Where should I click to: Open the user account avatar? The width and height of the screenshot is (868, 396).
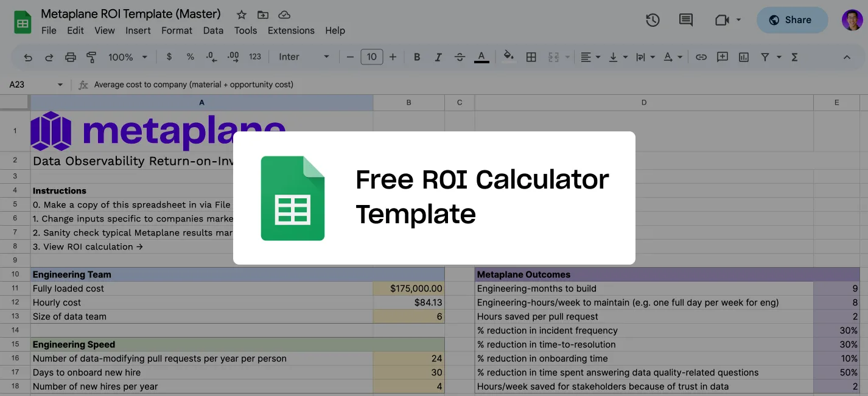point(852,20)
